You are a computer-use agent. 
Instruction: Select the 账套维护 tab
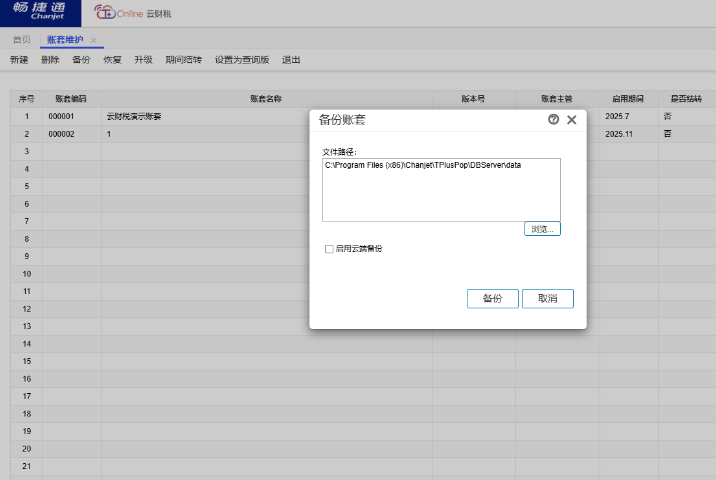click(65, 40)
